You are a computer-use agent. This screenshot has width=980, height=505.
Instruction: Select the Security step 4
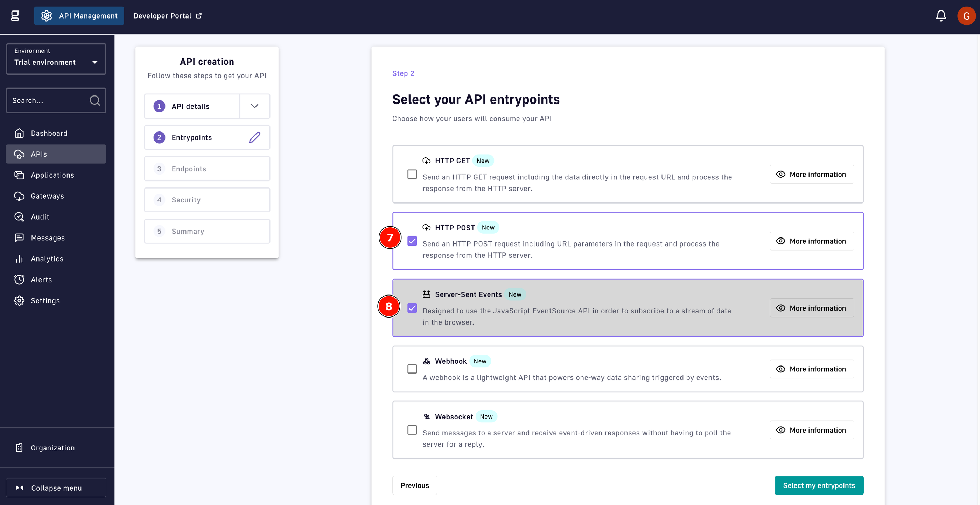tap(207, 200)
